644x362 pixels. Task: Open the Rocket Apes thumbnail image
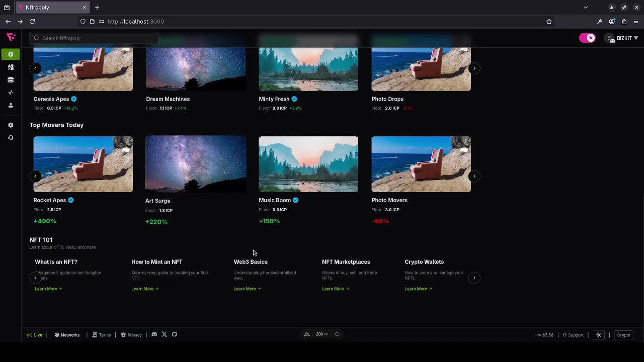83,164
